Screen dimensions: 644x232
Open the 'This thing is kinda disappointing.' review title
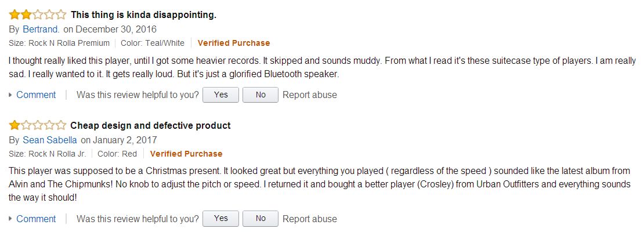click(x=143, y=15)
